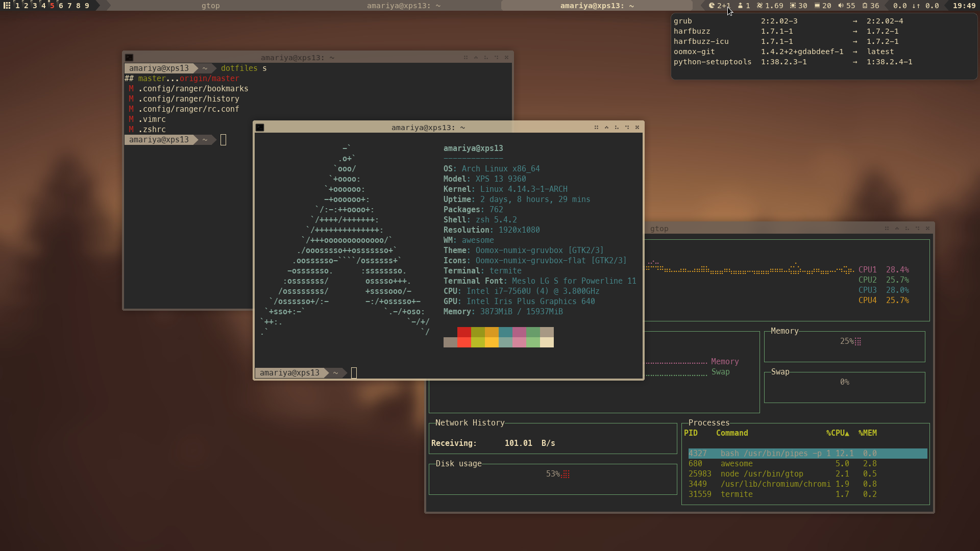Click the %MEM column header in gtop
The image size is (980, 551).
(867, 433)
